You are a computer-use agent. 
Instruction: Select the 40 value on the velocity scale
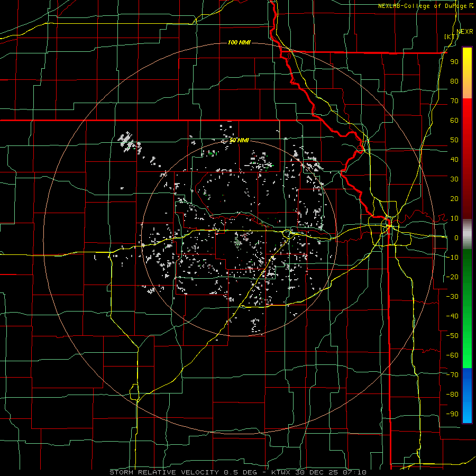[454, 160]
